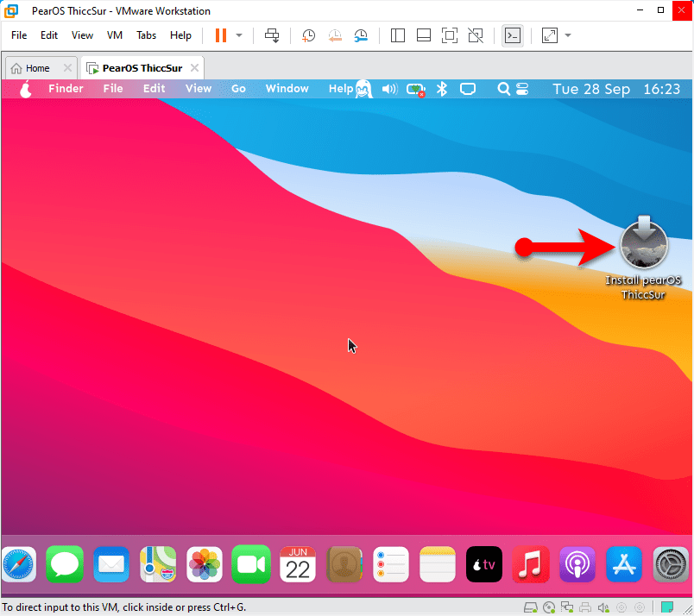
Task: Select Install pearOS ThiccSur desktop icon
Action: 644,258
